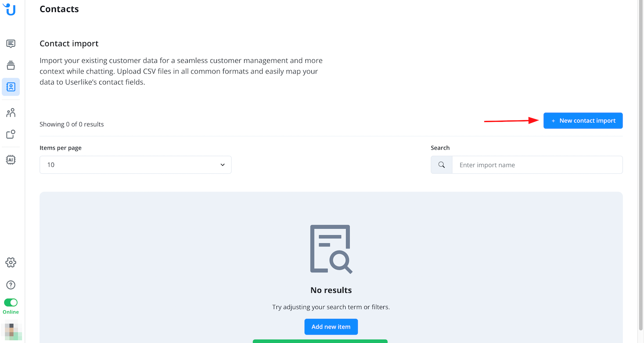Open the AI chip icon
The height and width of the screenshot is (343, 644).
click(x=11, y=160)
